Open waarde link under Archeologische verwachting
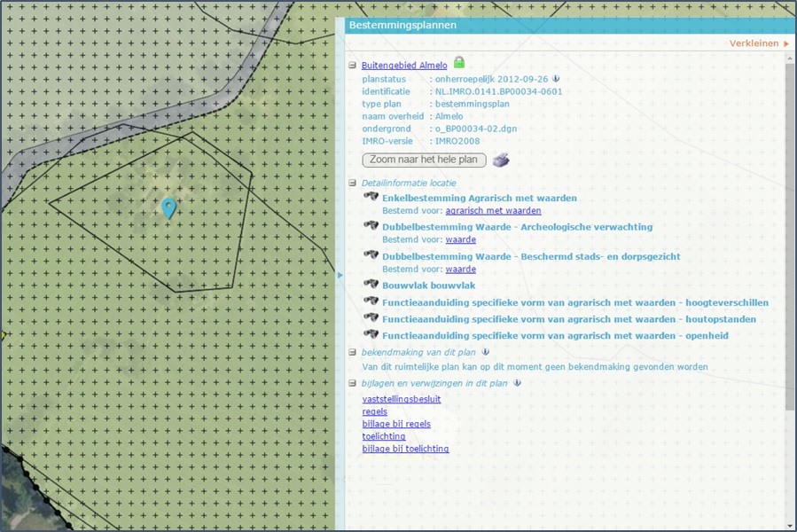 coord(460,239)
